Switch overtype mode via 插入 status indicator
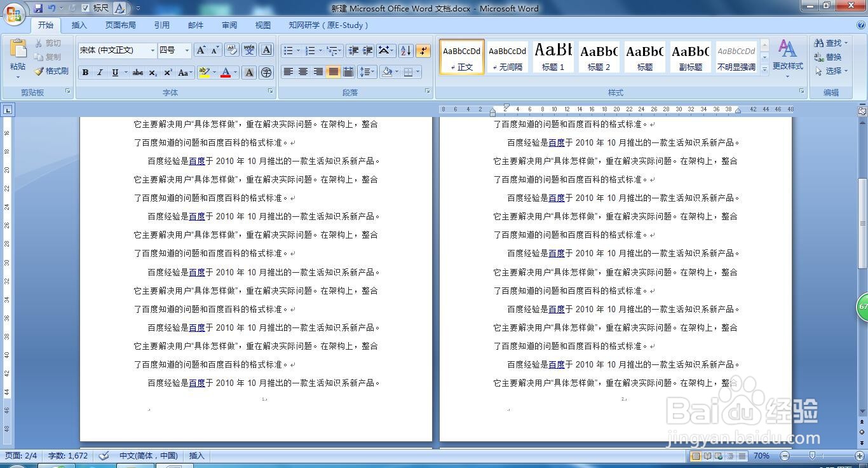The height and width of the screenshot is (468, 868). 196,455
